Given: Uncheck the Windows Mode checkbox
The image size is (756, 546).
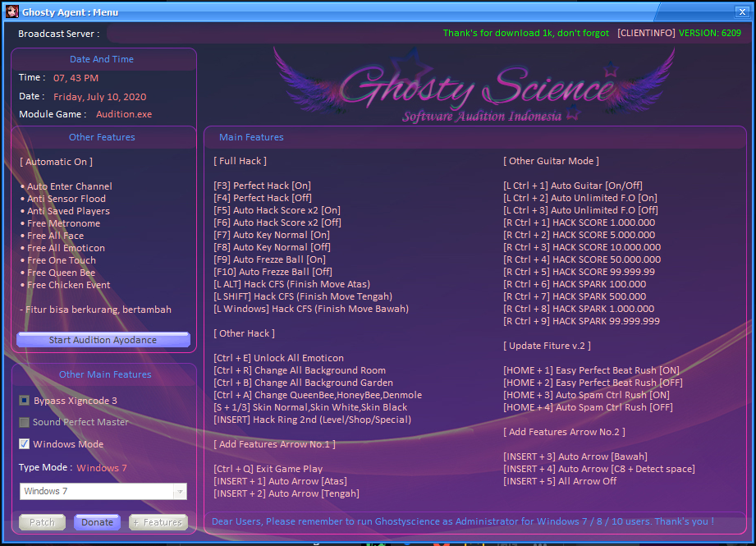Looking at the screenshot, I should (x=24, y=443).
